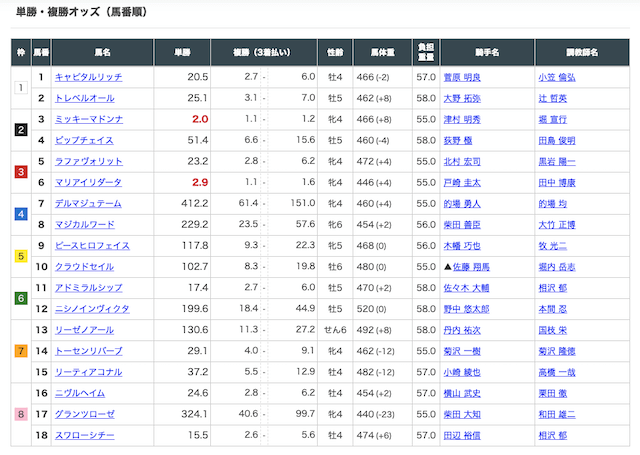Open horse ミッキーマドンナ's profile link
640x455 pixels.
point(88,119)
